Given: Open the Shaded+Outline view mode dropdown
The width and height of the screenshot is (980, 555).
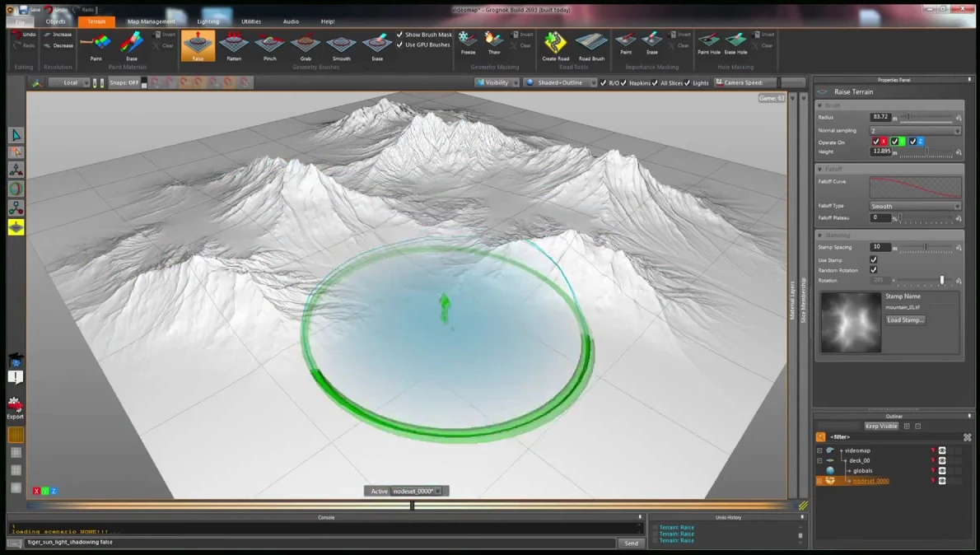Looking at the screenshot, I should click(x=560, y=82).
